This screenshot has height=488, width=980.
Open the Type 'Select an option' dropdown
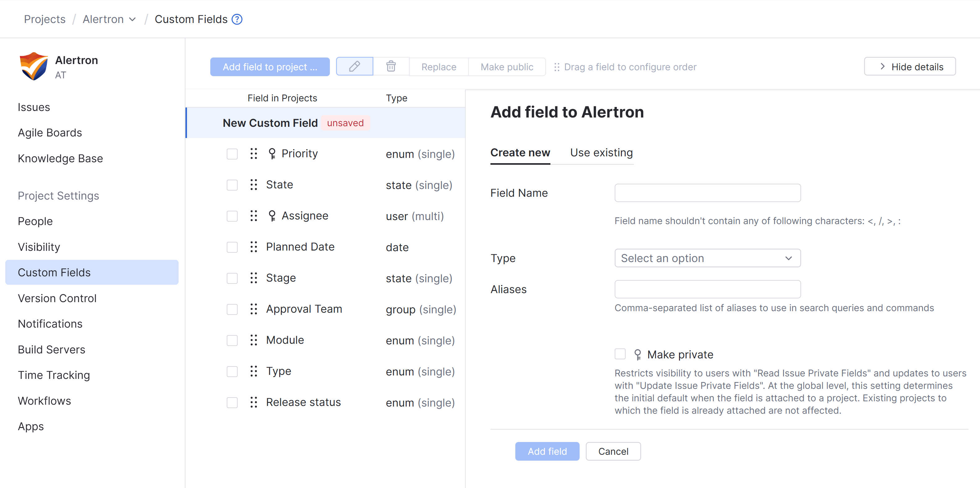pyautogui.click(x=707, y=258)
